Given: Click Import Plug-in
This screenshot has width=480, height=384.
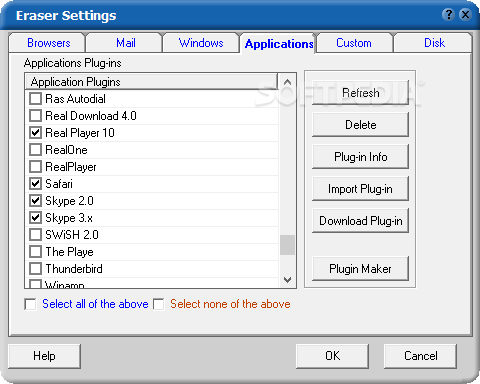Looking at the screenshot, I should [x=360, y=189].
